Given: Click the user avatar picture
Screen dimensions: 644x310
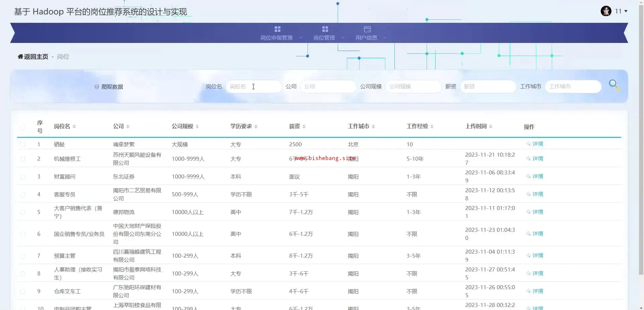Looking at the screenshot, I should coord(606,11).
